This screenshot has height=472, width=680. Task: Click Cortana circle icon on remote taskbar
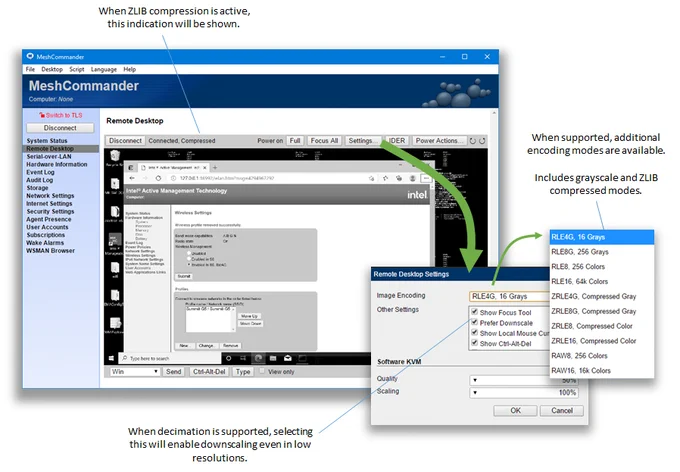pyautogui.click(x=229, y=358)
